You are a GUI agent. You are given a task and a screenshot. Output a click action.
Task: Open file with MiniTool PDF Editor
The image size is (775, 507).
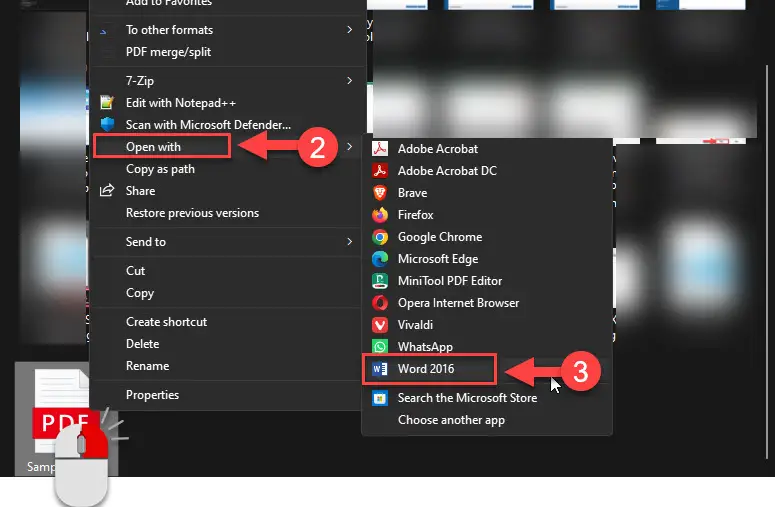[x=487, y=281]
